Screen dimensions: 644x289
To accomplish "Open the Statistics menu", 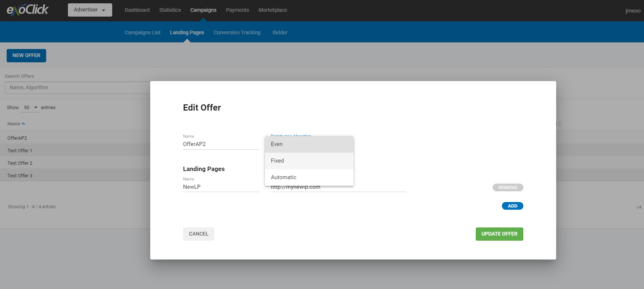I will pyautogui.click(x=170, y=10).
